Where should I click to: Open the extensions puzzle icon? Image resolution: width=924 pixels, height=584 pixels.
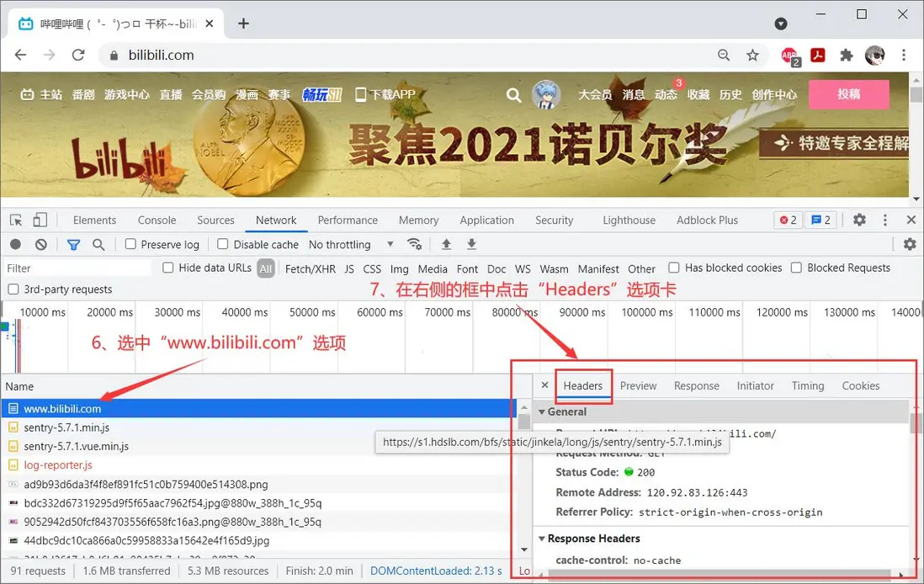tap(847, 56)
